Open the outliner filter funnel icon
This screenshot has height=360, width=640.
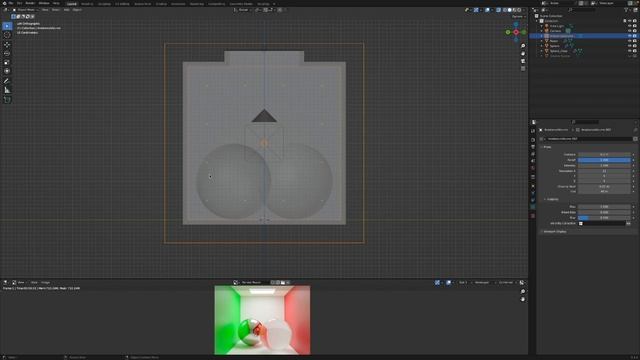pyautogui.click(x=626, y=10)
